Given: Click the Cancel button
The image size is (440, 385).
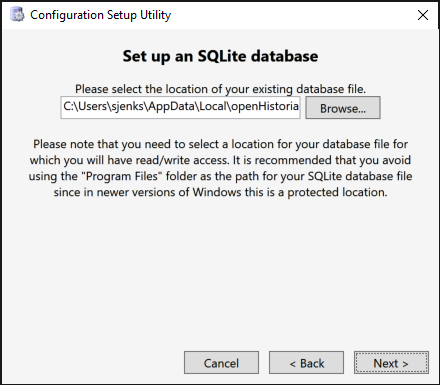Looking at the screenshot, I should [221, 362].
